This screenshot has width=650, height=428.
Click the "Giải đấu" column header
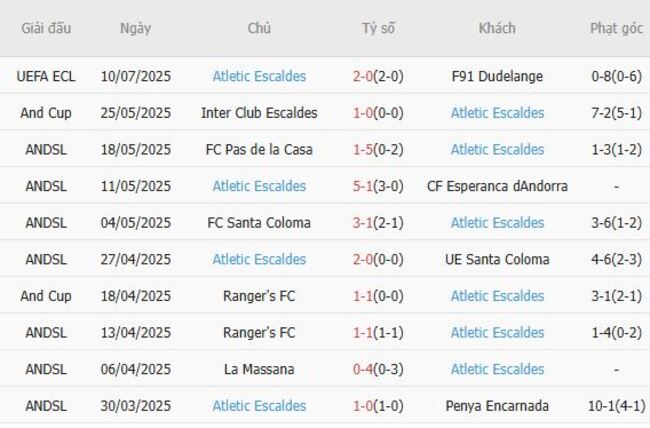click(x=46, y=28)
